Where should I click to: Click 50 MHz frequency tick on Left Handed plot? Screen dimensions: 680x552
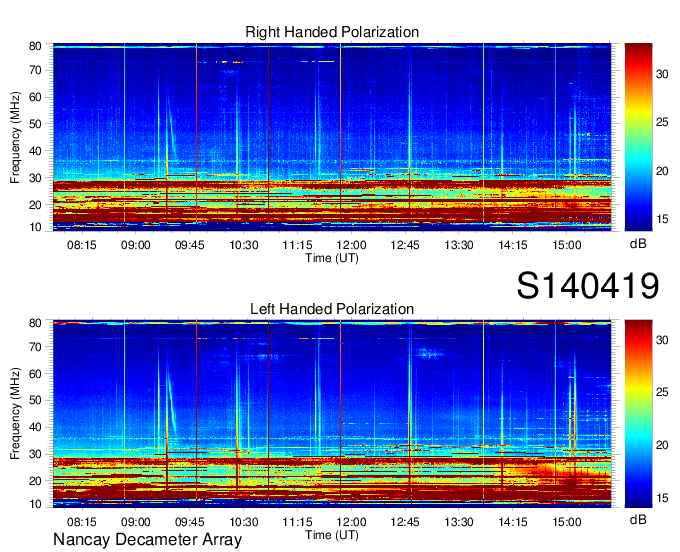pos(35,400)
